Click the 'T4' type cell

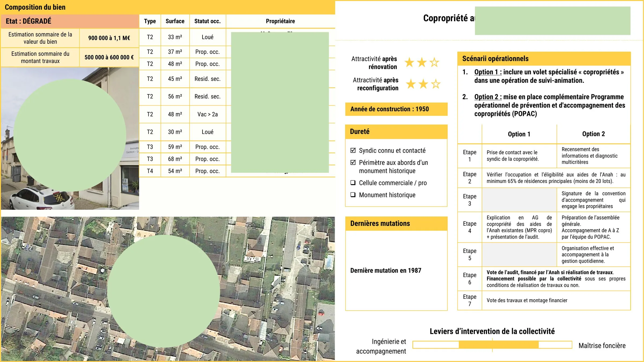pos(150,171)
